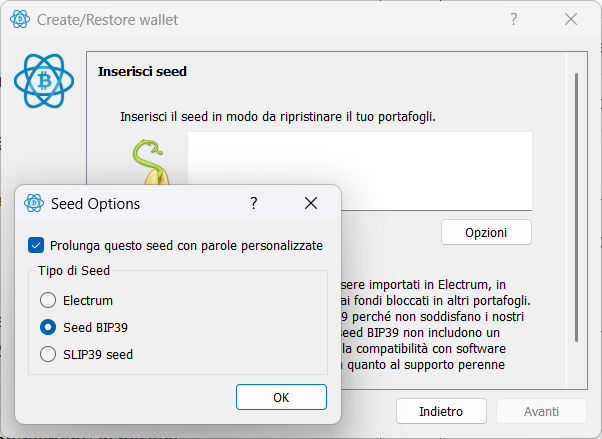Viewport: 602px width, 439px height.
Task: Click the Electrum icon in Create/Restore wallet title
Action: pyautogui.click(x=20, y=19)
